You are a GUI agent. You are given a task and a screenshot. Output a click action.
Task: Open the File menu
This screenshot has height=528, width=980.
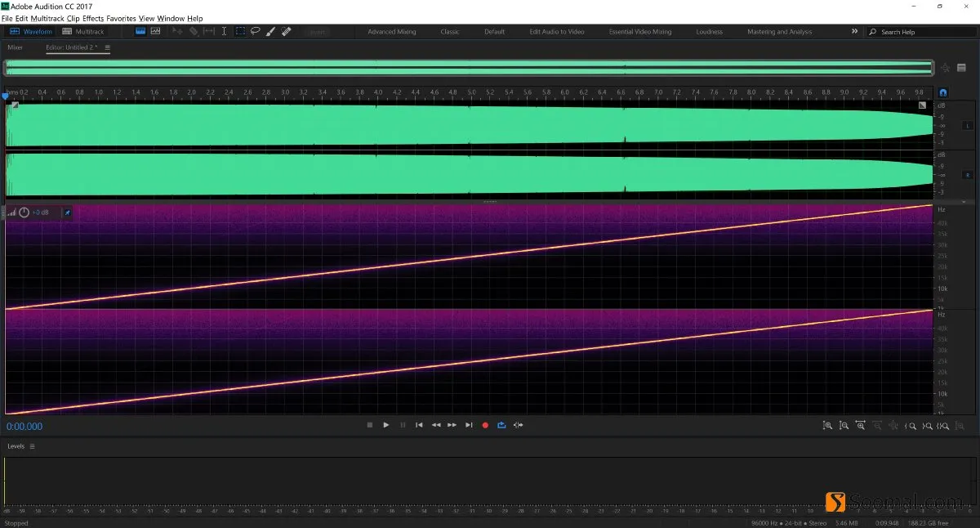pos(7,18)
